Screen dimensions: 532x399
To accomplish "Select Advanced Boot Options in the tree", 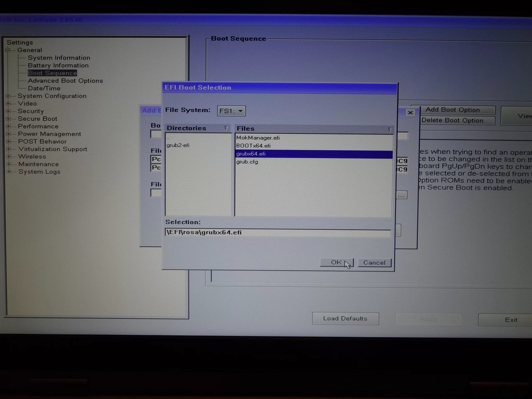I will (65, 81).
